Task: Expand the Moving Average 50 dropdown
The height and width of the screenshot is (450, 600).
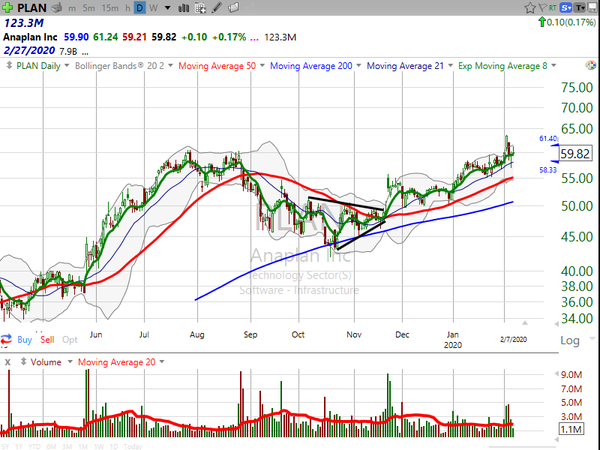Action: tap(262, 65)
